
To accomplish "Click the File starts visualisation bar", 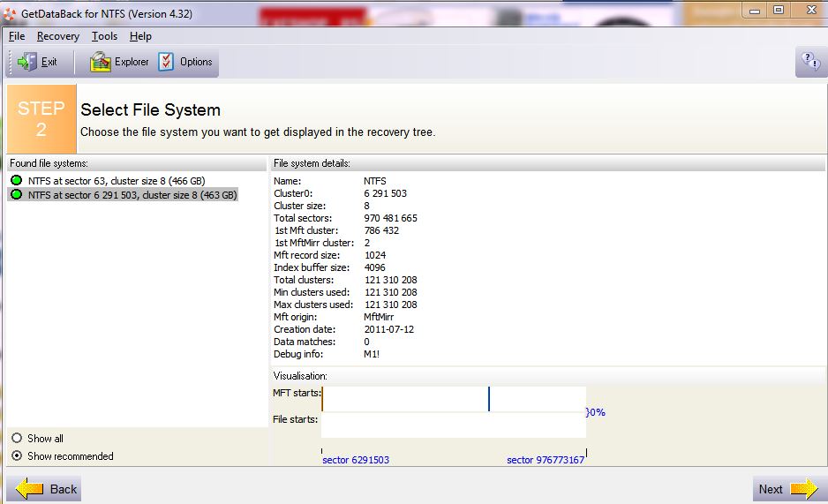I will click(x=454, y=425).
